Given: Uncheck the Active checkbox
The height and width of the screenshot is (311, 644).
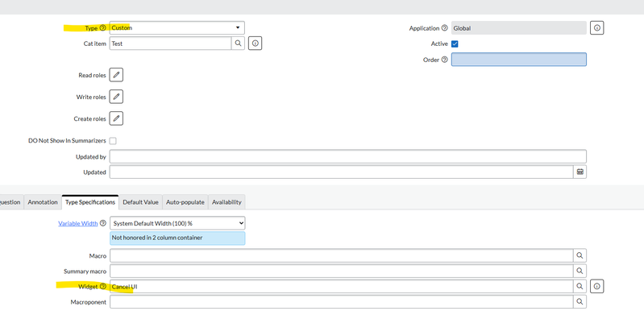Looking at the screenshot, I should coord(455,44).
